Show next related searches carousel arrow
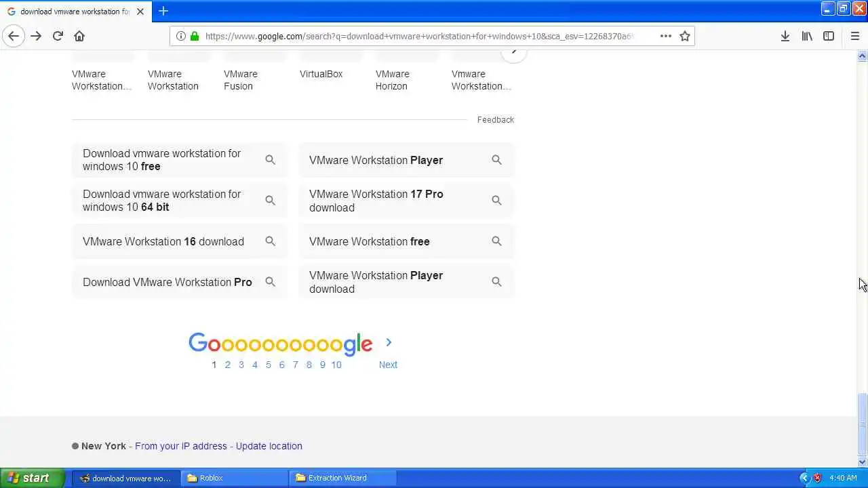This screenshot has height=488, width=868. (x=514, y=52)
